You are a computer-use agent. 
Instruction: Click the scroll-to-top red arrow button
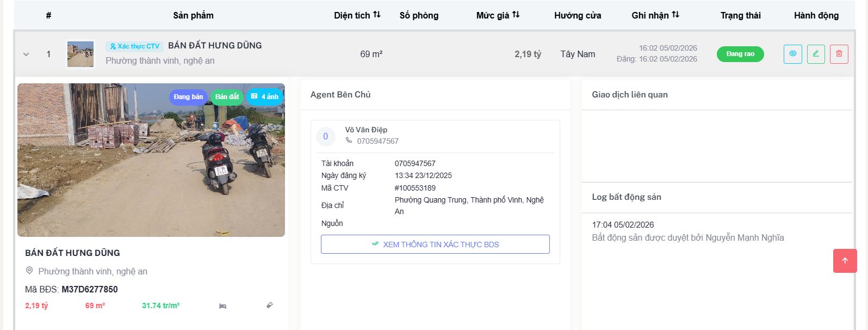pyautogui.click(x=845, y=261)
